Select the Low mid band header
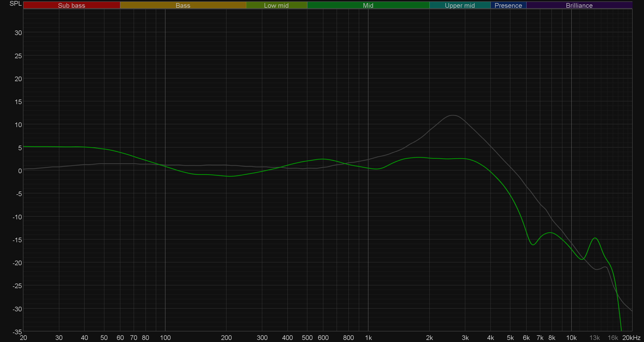This screenshot has height=342, width=644. point(276,5)
